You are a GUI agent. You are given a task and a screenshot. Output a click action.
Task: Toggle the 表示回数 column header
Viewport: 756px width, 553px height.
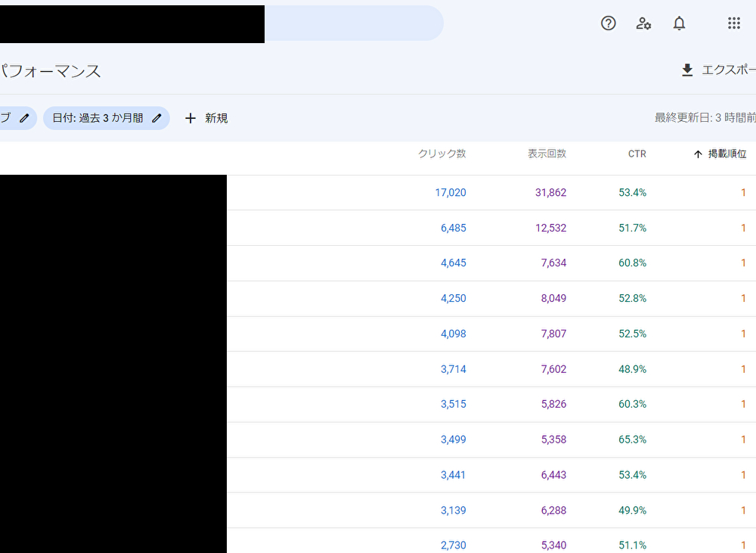pos(546,154)
